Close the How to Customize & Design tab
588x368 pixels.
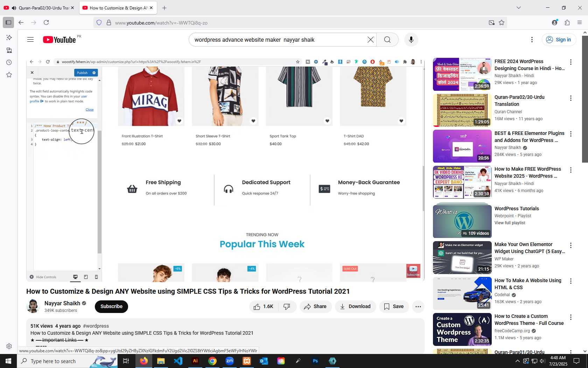(x=151, y=8)
